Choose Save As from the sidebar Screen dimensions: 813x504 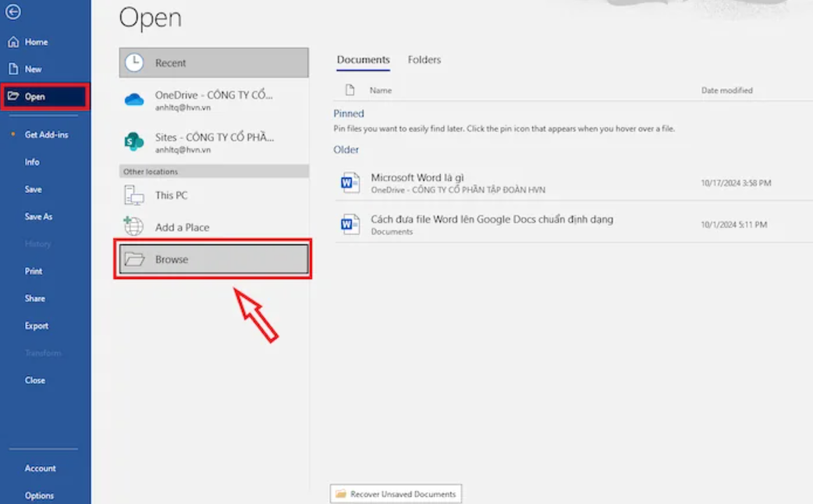pyautogui.click(x=38, y=217)
